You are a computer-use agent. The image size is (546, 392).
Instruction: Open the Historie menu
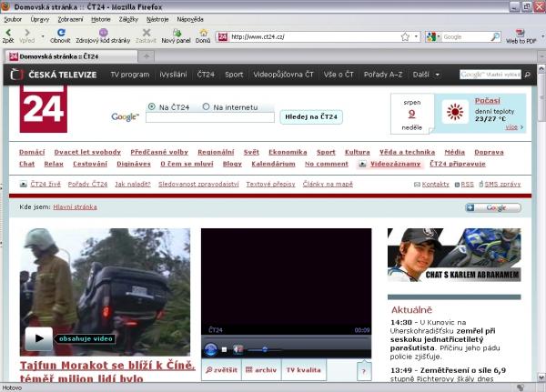pos(101,19)
